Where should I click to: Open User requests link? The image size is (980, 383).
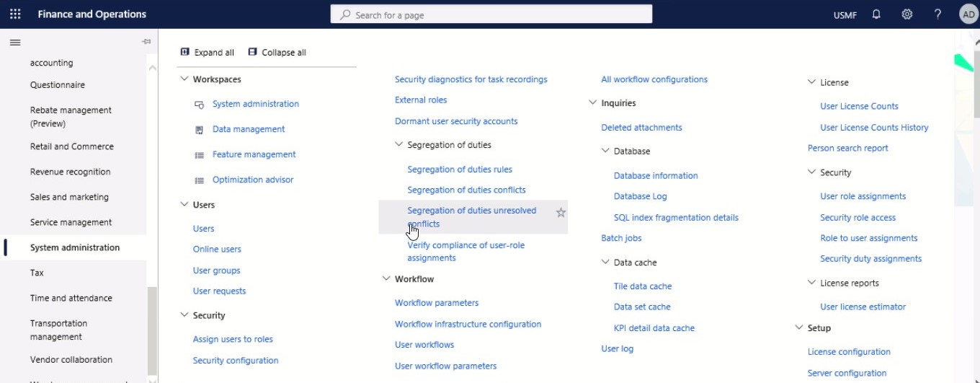coord(220,291)
